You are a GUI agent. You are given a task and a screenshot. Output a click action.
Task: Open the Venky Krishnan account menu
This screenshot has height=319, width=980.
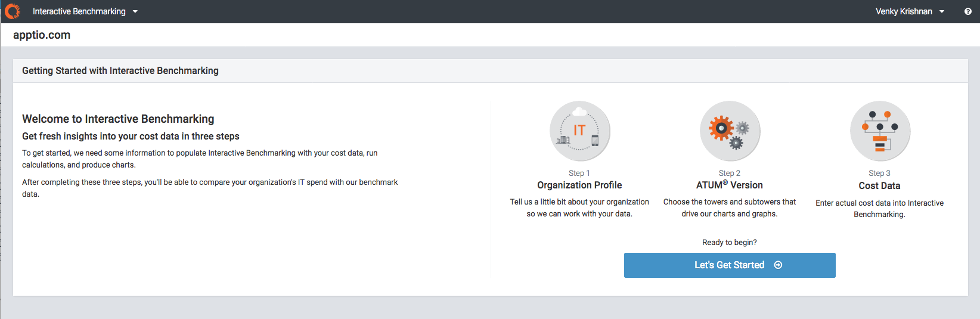point(910,11)
